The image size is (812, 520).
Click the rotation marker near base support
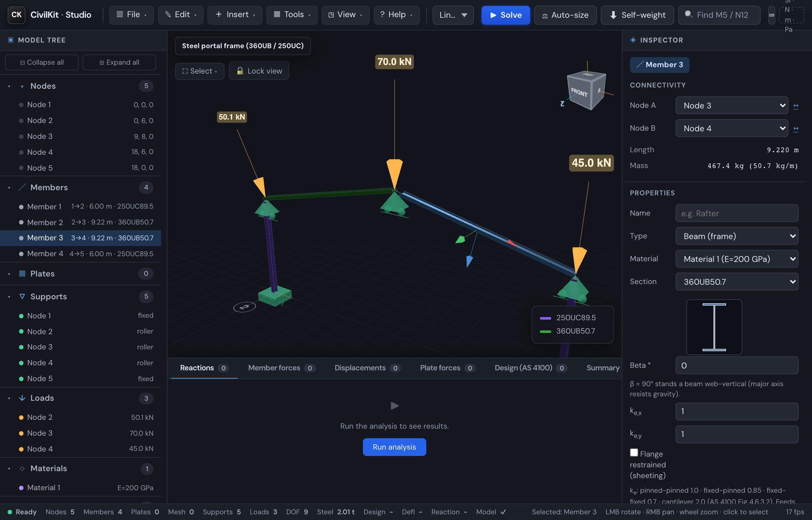click(245, 307)
